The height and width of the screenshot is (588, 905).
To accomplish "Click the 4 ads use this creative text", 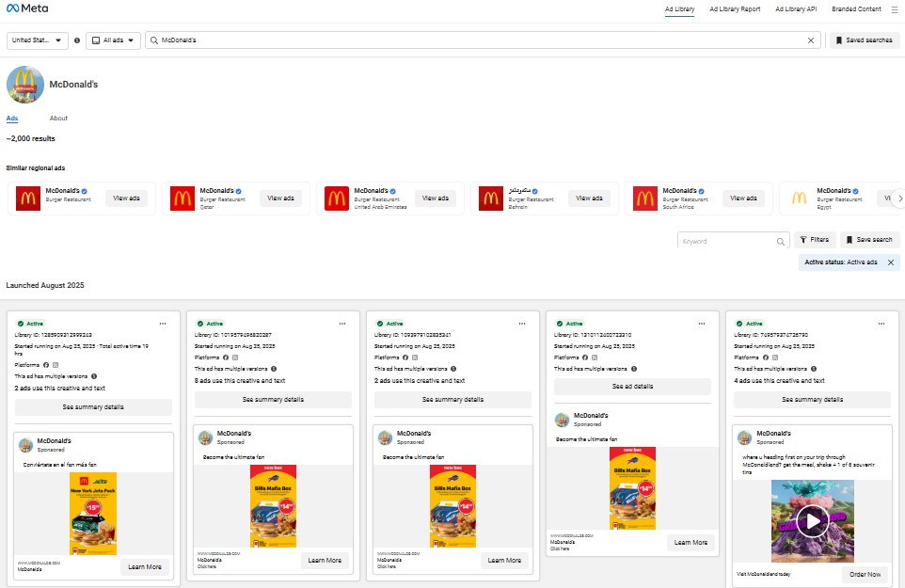I will pos(779,381).
